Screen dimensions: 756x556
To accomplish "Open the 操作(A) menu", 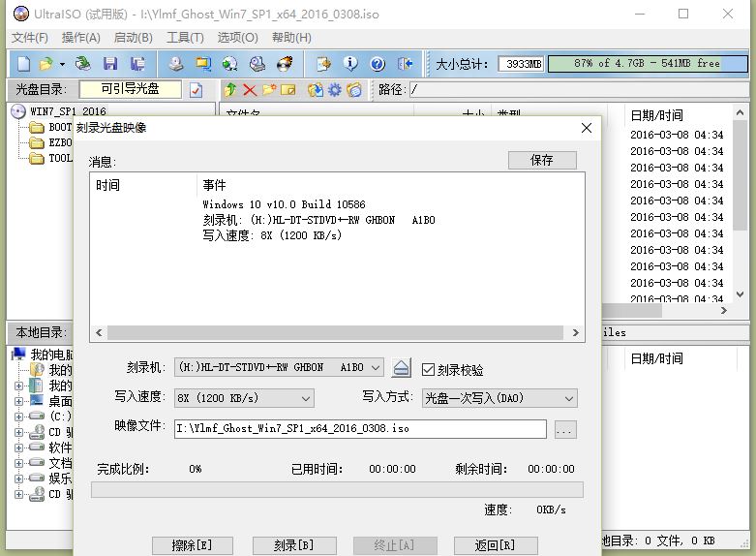I will pyautogui.click(x=81, y=38).
